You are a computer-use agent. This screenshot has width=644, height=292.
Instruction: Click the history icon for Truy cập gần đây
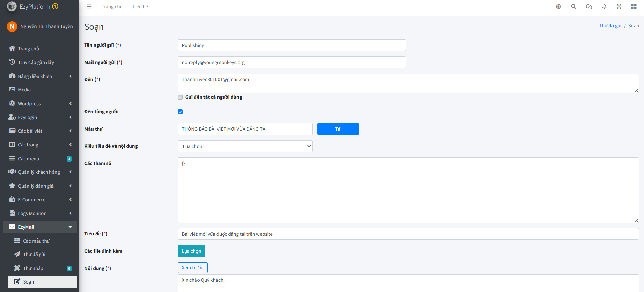(12, 62)
